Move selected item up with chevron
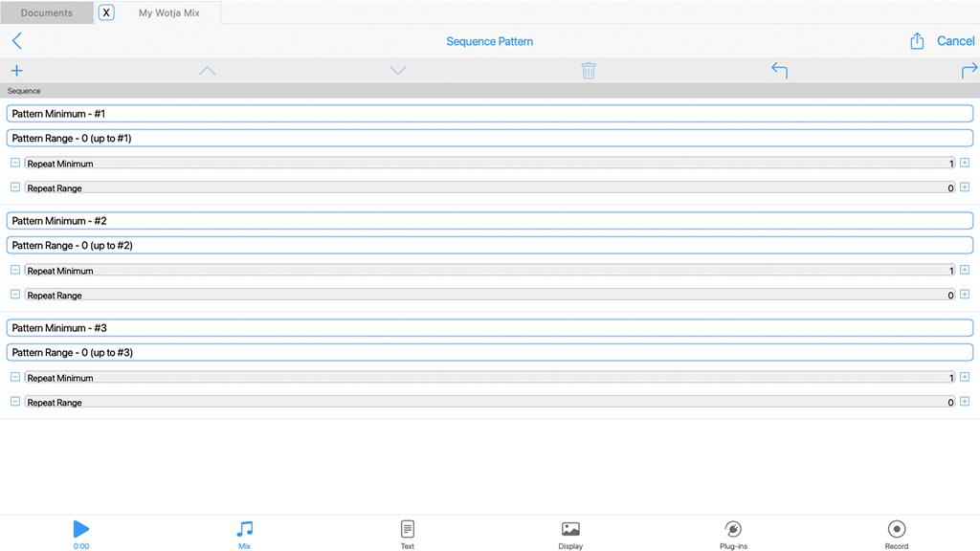This screenshot has height=551, width=980. [207, 71]
